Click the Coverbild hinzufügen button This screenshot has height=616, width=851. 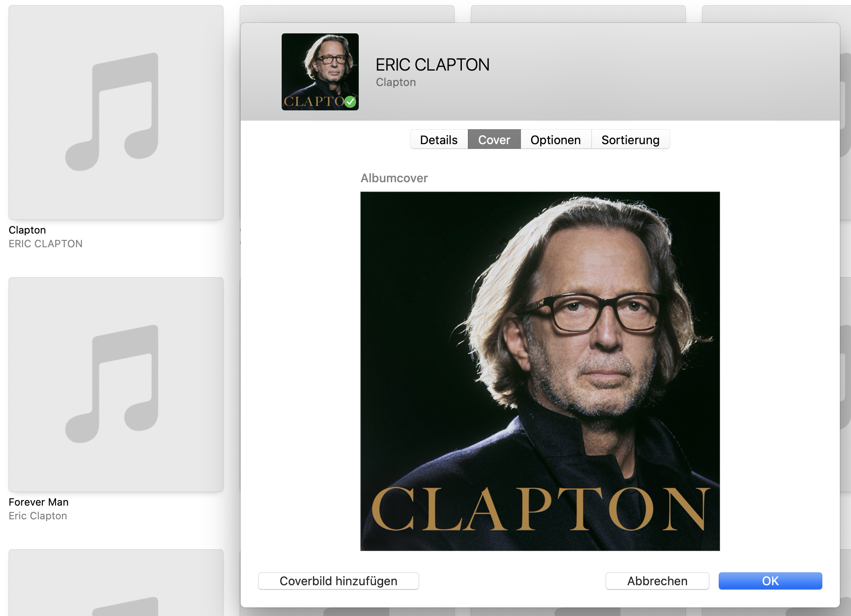[x=339, y=581]
